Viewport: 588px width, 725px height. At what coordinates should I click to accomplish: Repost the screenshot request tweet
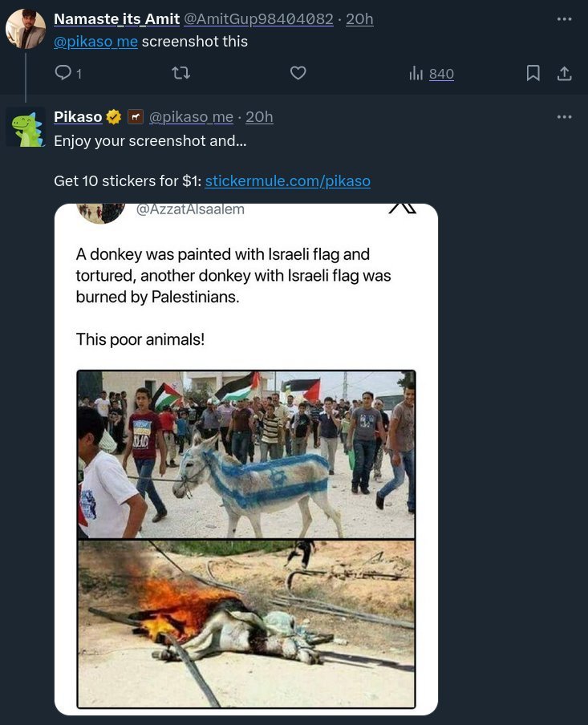[x=180, y=74]
